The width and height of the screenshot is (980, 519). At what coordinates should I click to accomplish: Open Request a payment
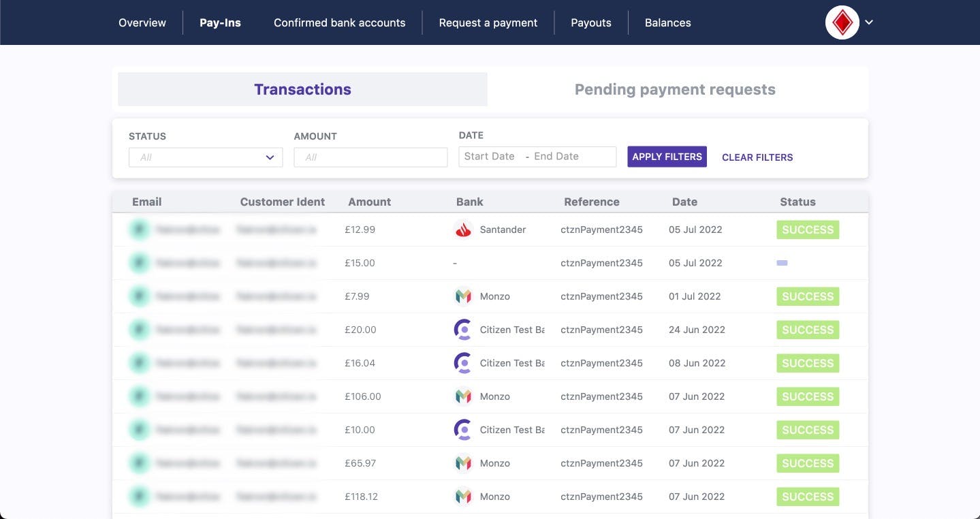tap(488, 22)
